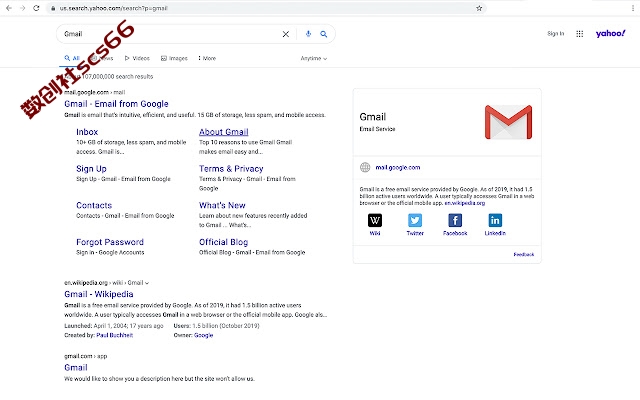The height and width of the screenshot is (400, 640).
Task: Follow the Paul Buchheit creator link
Action: (x=115, y=335)
